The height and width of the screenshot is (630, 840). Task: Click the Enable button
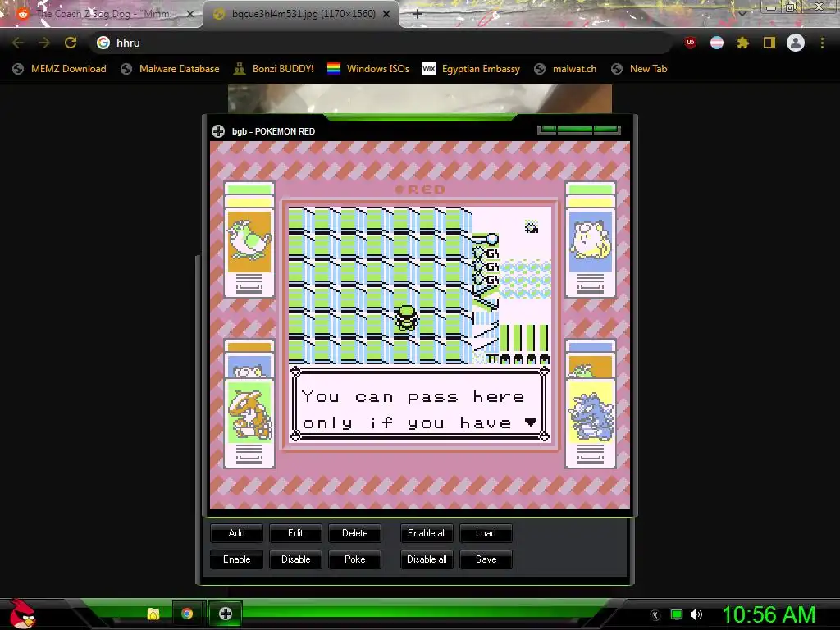tap(236, 559)
